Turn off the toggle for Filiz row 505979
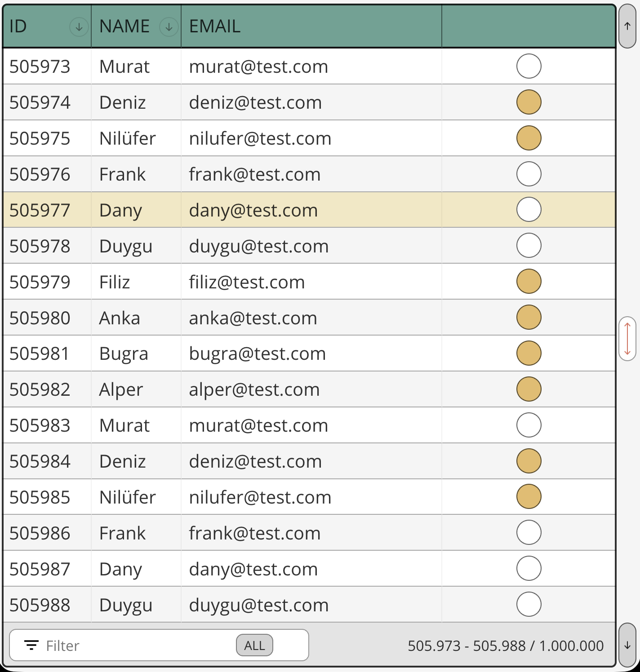 pyautogui.click(x=529, y=282)
